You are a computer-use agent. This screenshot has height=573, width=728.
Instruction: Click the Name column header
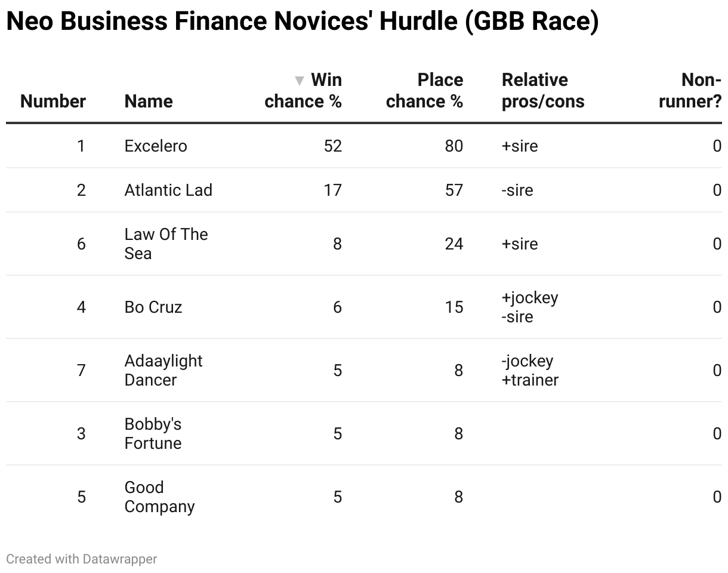click(149, 101)
